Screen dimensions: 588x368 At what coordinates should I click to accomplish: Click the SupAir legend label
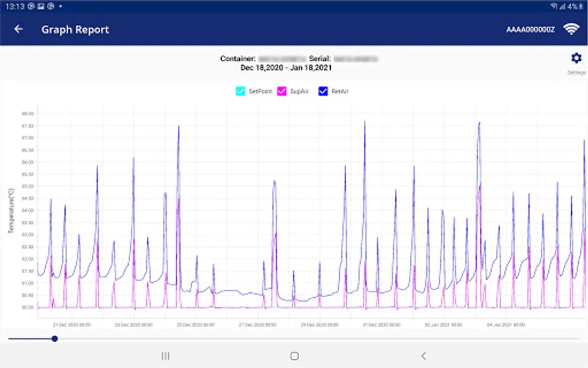[299, 91]
